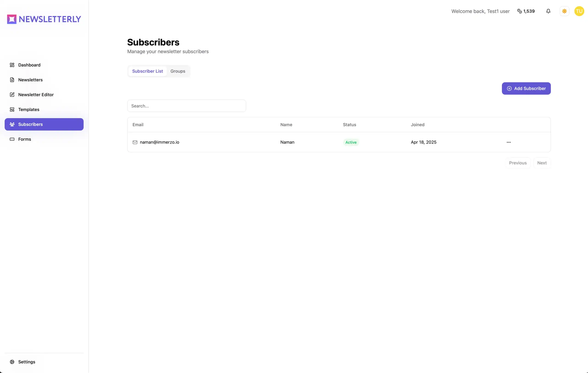Click the credits coin icon showing 1,539
Viewport: 588px width, 373px height.
click(519, 11)
